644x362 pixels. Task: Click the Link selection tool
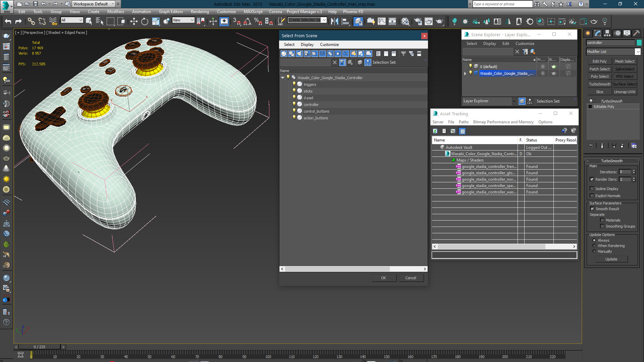click(31, 22)
